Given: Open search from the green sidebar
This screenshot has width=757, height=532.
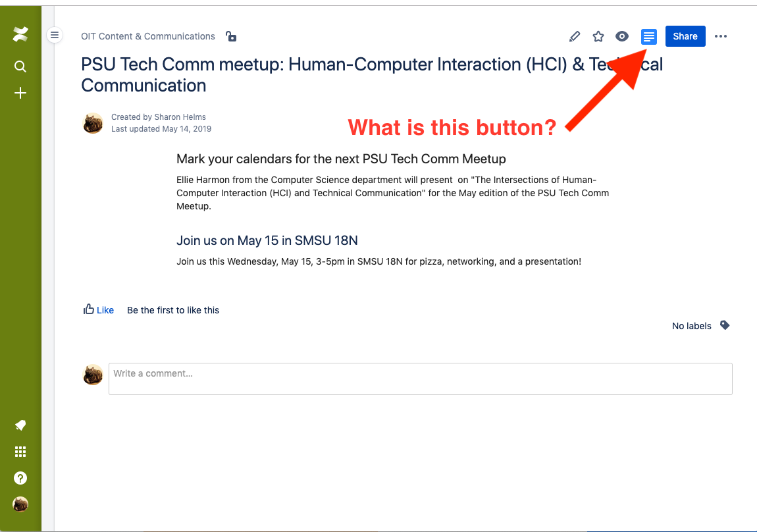Looking at the screenshot, I should (x=20, y=66).
